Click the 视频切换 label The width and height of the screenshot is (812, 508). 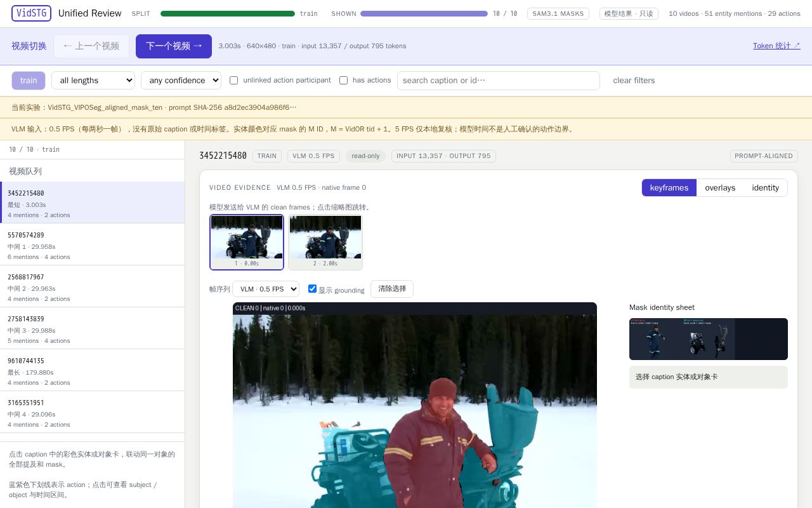[x=29, y=46]
